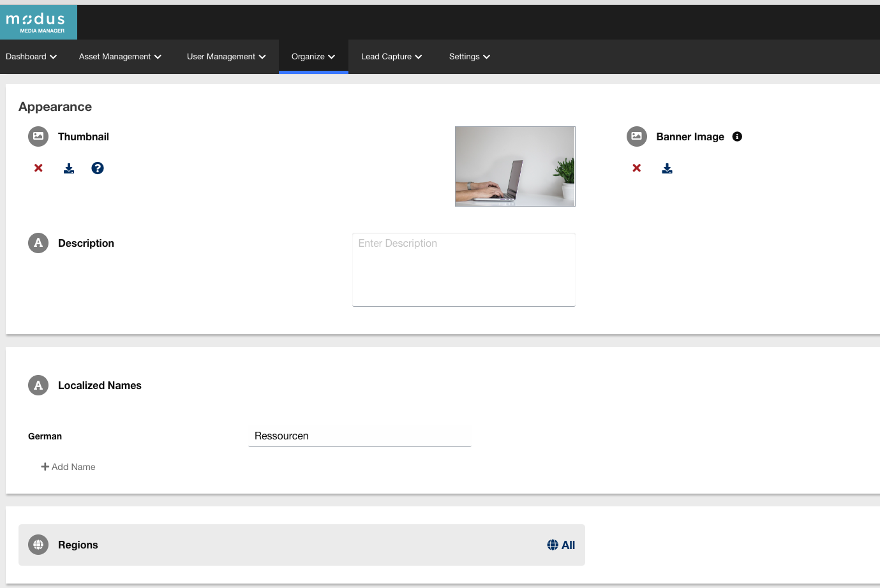Click the Enter Description text area
Image resolution: width=880 pixels, height=588 pixels.
tap(463, 269)
